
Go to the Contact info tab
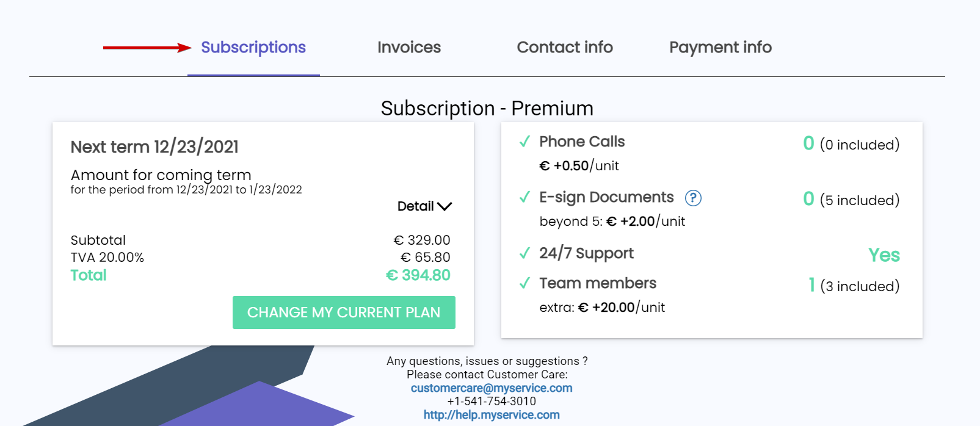pyautogui.click(x=565, y=48)
